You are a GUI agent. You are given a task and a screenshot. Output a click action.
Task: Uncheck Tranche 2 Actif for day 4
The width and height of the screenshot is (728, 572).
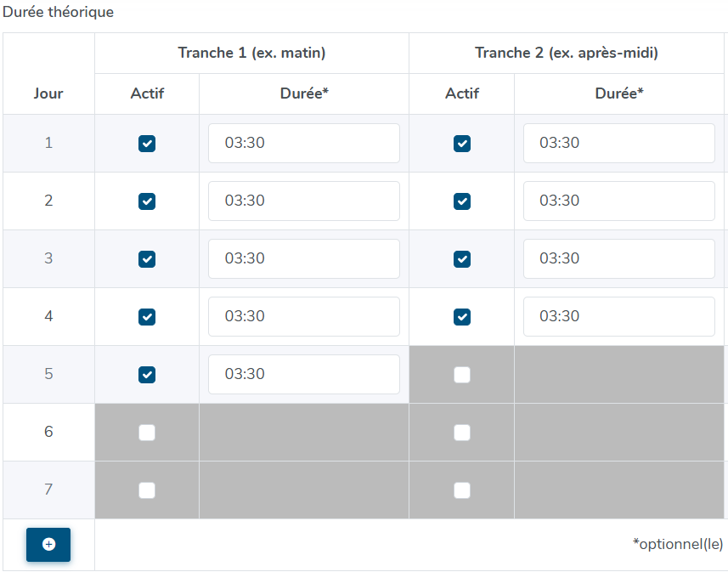pyautogui.click(x=462, y=317)
